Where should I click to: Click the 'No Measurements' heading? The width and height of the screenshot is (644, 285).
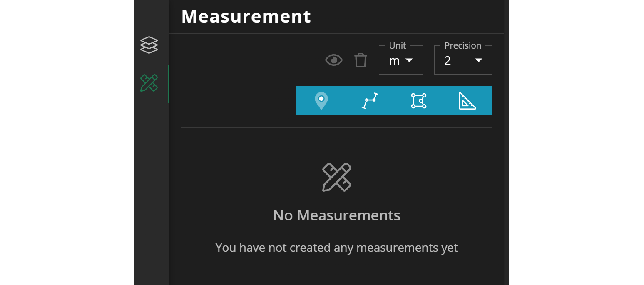click(337, 215)
